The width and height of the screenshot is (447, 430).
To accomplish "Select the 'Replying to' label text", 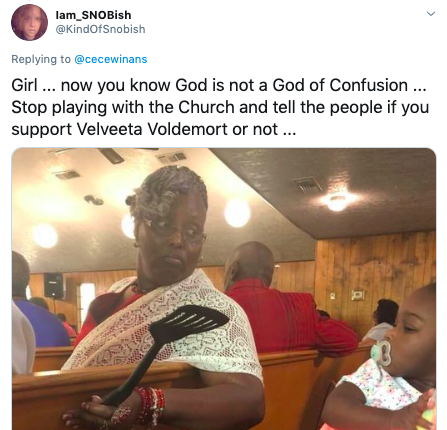I will click(x=41, y=59).
